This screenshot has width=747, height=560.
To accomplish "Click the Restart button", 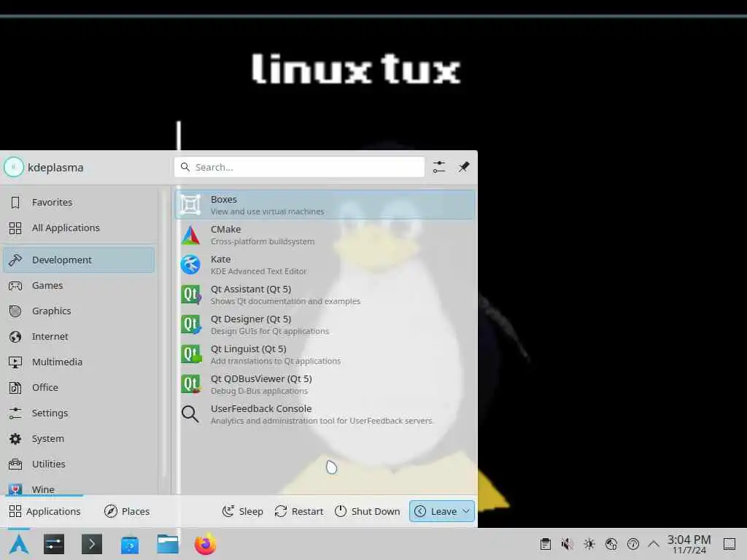I will click(x=299, y=511).
